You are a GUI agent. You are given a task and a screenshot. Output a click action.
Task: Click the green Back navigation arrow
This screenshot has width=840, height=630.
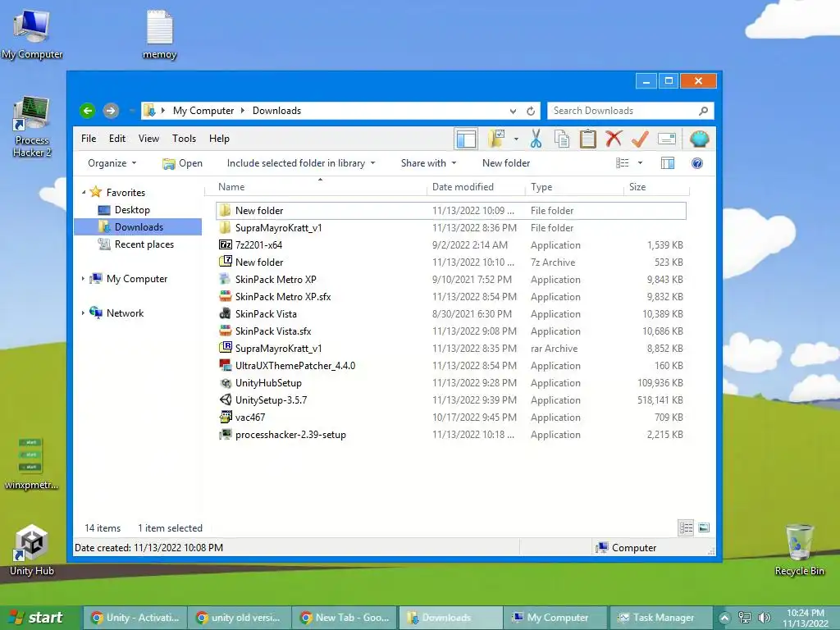click(87, 111)
